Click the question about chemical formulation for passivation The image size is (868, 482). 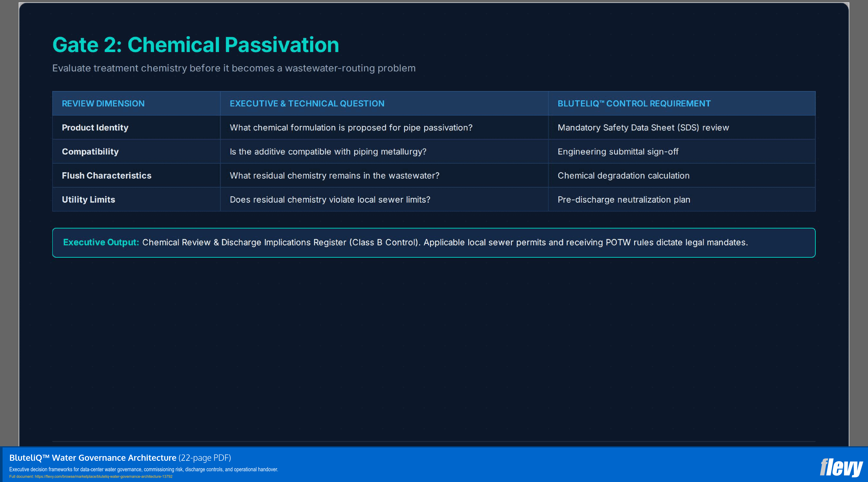pos(351,128)
